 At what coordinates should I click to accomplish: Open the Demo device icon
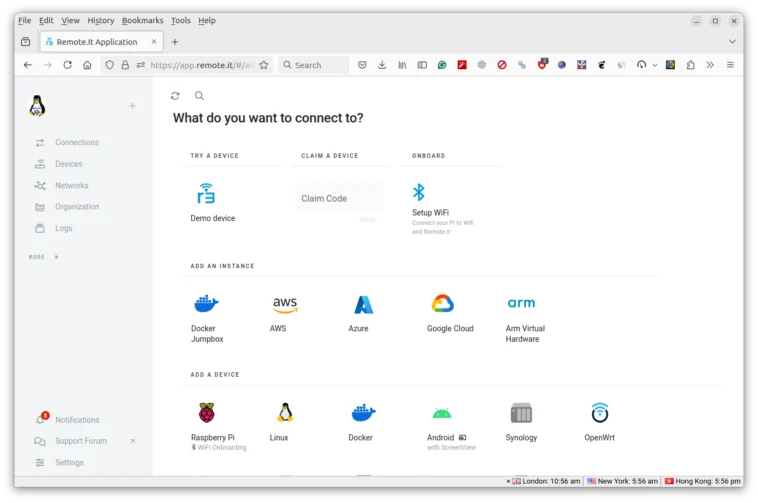pos(206,193)
